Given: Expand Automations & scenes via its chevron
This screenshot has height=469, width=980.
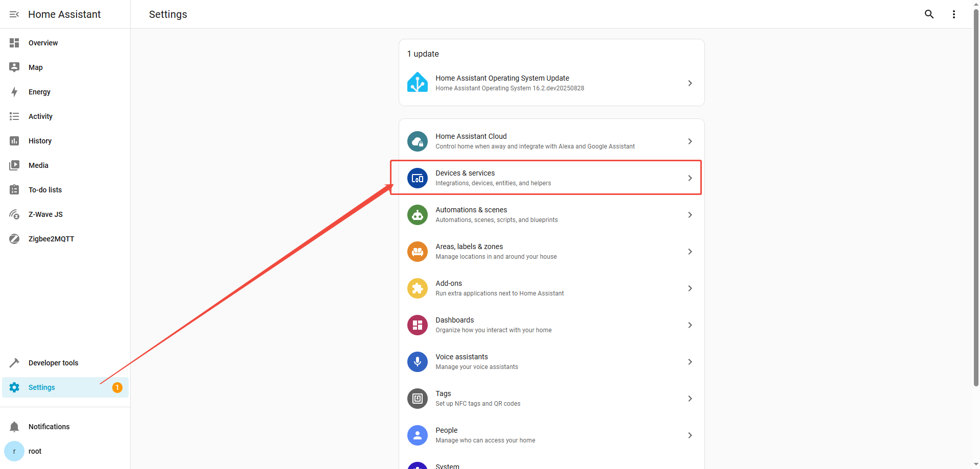Looking at the screenshot, I should 690,215.
